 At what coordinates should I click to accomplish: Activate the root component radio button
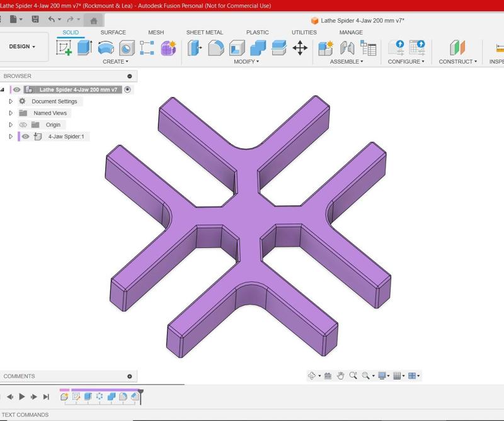(128, 89)
